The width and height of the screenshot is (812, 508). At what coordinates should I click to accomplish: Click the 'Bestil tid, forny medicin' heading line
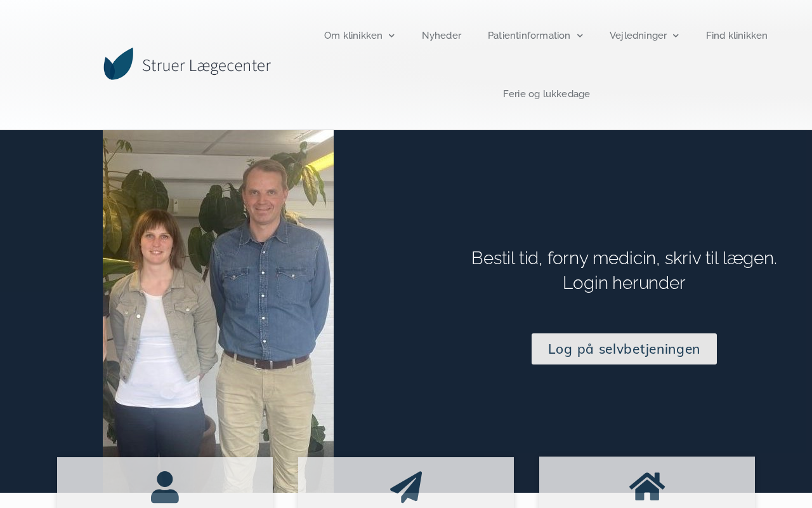624,258
